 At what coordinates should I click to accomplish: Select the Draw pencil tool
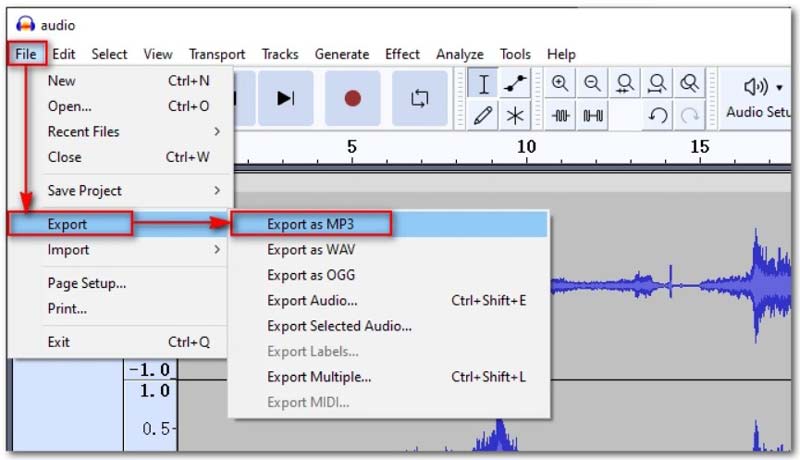[x=483, y=115]
